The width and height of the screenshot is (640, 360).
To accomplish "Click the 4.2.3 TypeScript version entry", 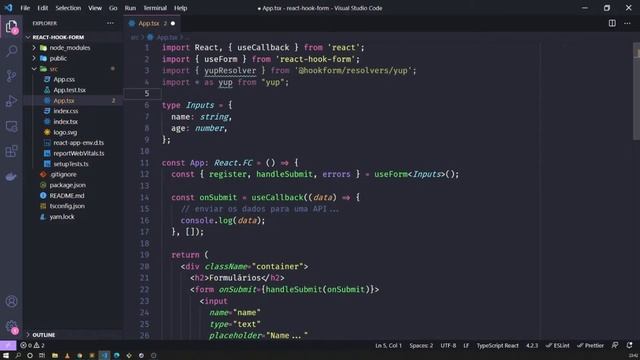I will click(532, 345).
